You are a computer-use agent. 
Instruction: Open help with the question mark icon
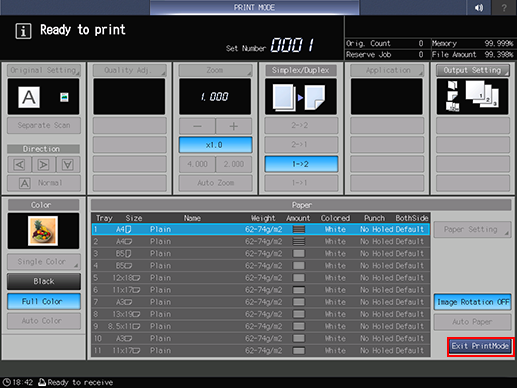[504, 7]
